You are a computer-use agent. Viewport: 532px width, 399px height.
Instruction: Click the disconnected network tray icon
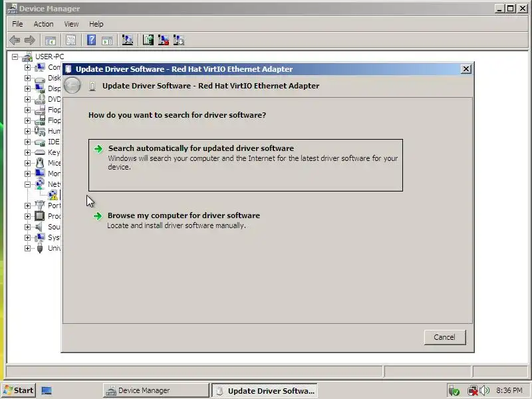[x=472, y=390]
